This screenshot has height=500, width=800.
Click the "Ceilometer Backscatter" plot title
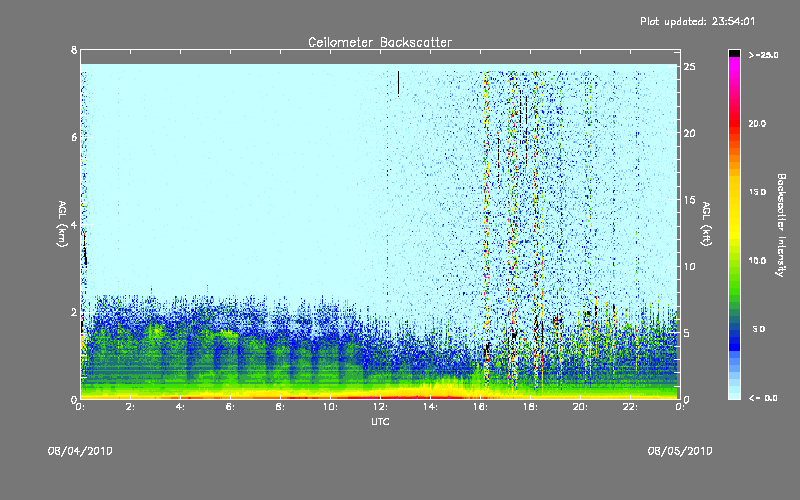coord(380,42)
